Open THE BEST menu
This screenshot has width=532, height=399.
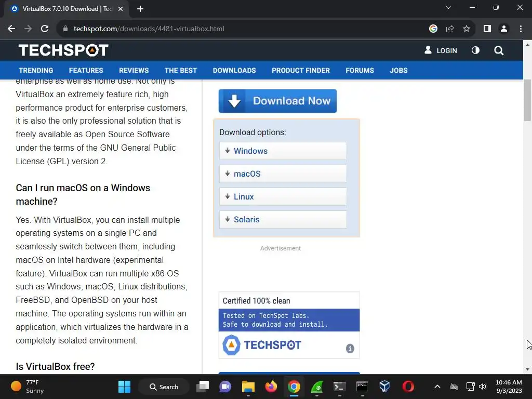pyautogui.click(x=181, y=70)
